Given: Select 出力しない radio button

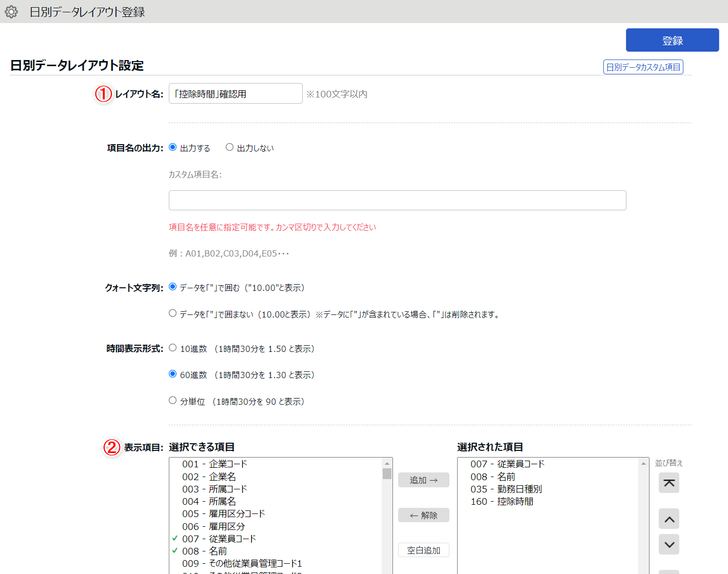Looking at the screenshot, I should [229, 147].
